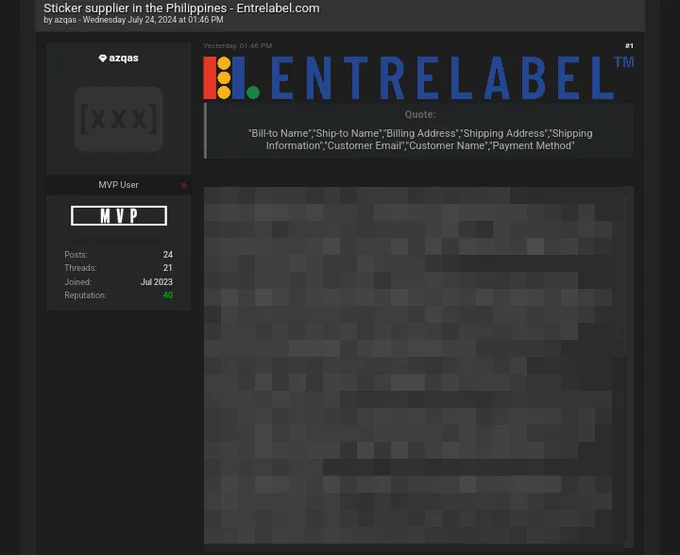Screen dimensions: 680x555
Task: View the [xxx] placeholder avatar image
Action: pos(118,119)
